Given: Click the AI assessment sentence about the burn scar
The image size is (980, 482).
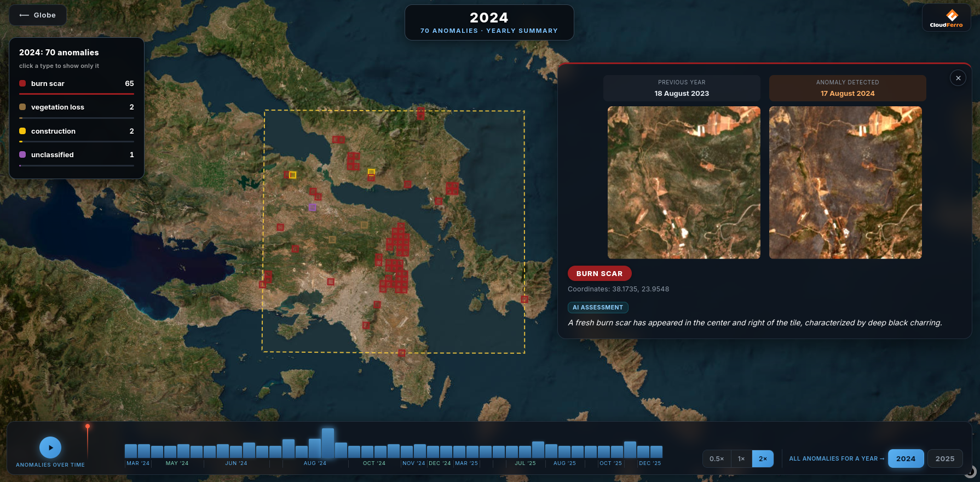Looking at the screenshot, I should tap(755, 323).
